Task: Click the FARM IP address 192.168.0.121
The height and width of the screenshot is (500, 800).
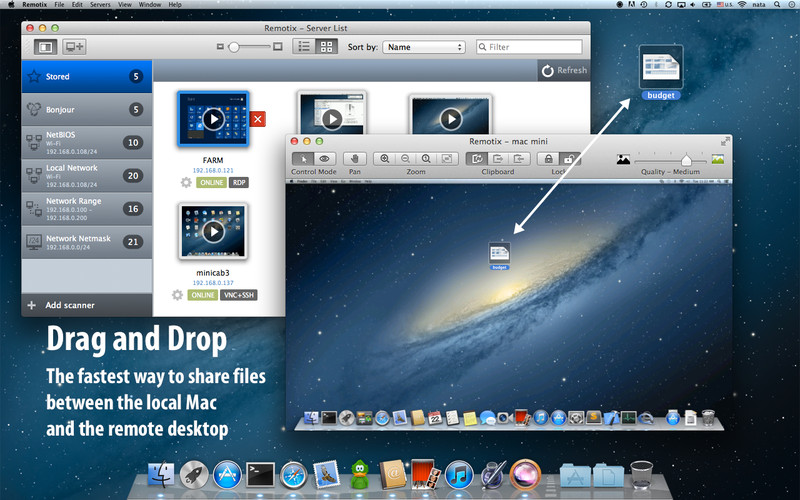Action: pos(213,170)
